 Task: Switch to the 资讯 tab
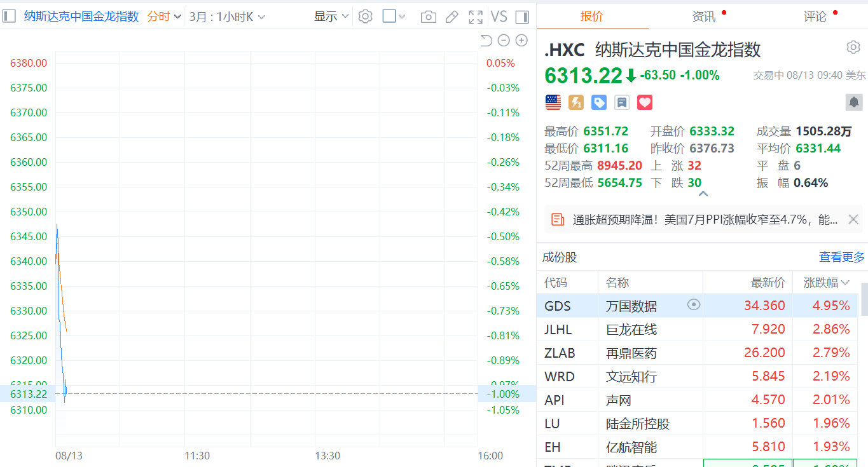pos(704,17)
